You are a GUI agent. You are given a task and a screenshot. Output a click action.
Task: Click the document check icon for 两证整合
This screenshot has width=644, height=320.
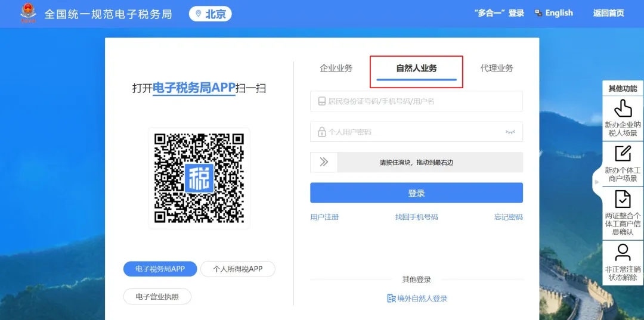623,199
